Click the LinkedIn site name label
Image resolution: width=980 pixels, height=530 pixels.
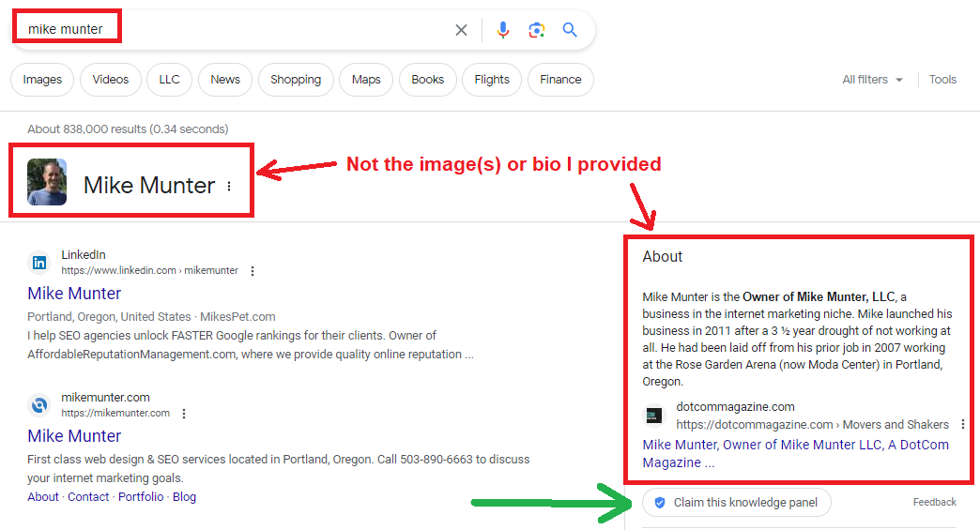[84, 255]
